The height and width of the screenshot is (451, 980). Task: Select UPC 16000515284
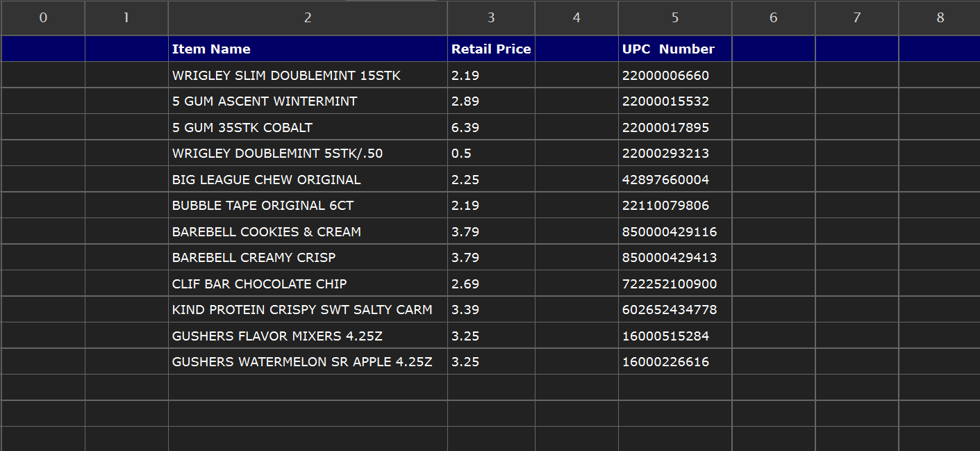coord(675,336)
